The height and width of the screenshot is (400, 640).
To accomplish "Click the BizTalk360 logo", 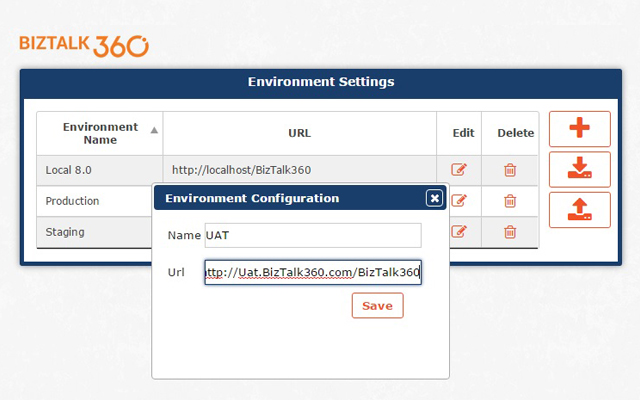I will (84, 45).
